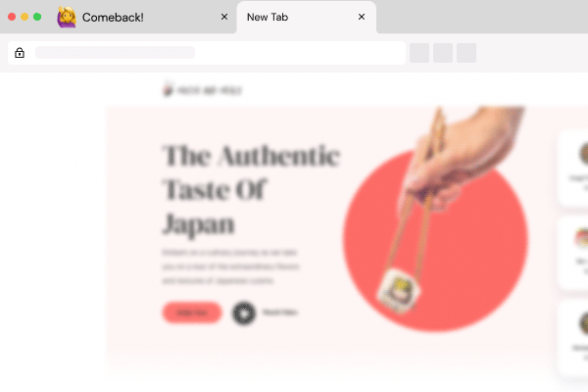Click the second gray toolbar placeholder button
This screenshot has height=392, width=588.
(443, 53)
